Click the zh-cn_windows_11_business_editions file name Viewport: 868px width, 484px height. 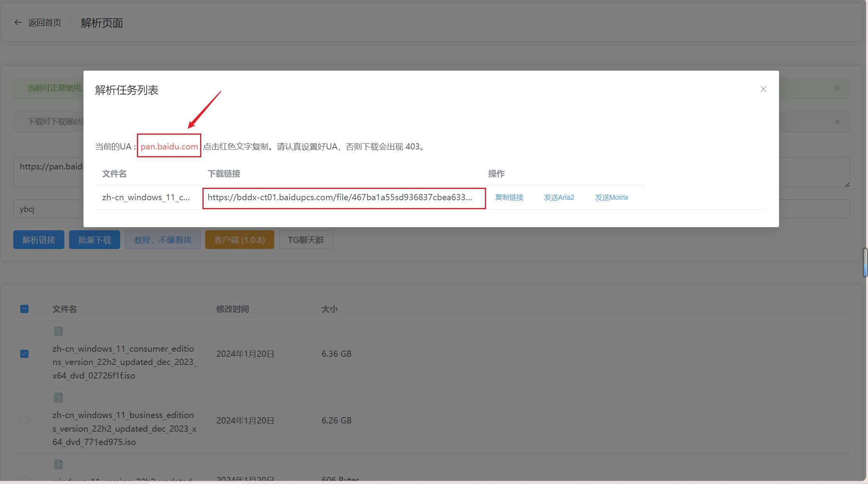[124, 429]
